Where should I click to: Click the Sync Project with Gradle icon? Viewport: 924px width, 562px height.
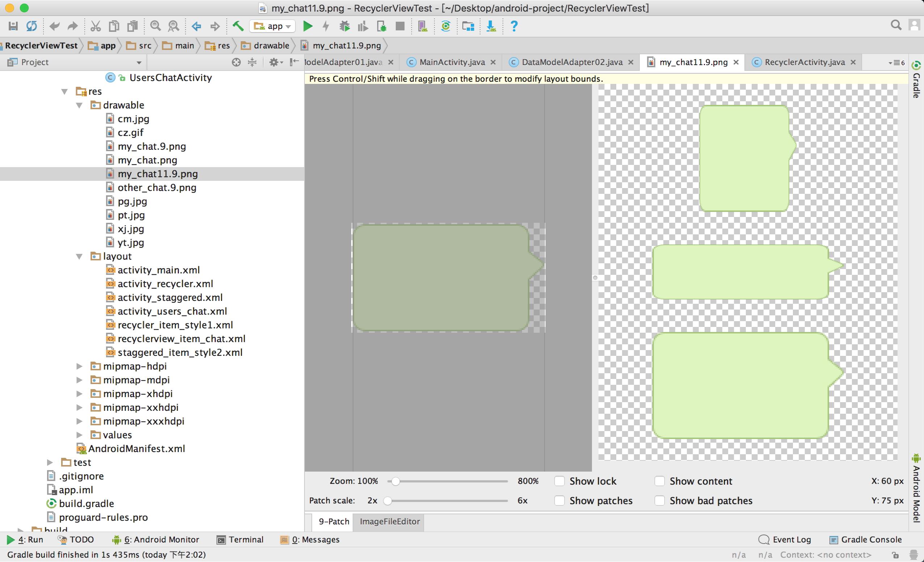[x=445, y=26]
